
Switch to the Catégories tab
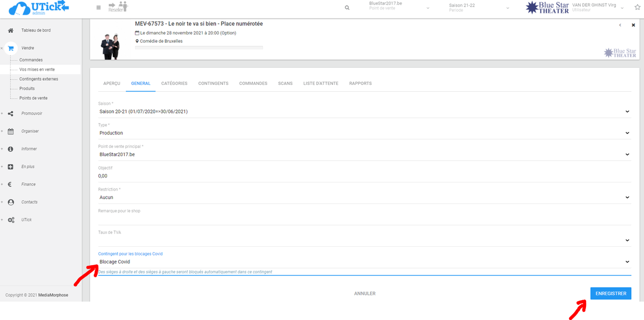[174, 84]
